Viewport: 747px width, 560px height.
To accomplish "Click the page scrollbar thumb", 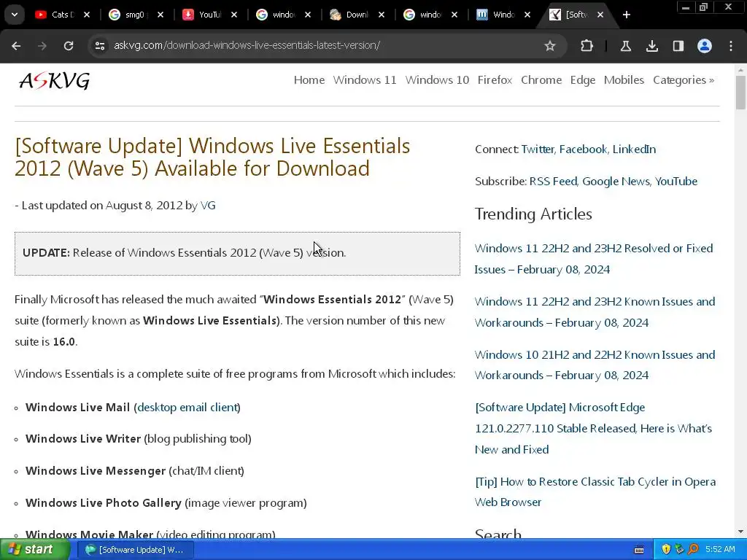I will (740, 93).
